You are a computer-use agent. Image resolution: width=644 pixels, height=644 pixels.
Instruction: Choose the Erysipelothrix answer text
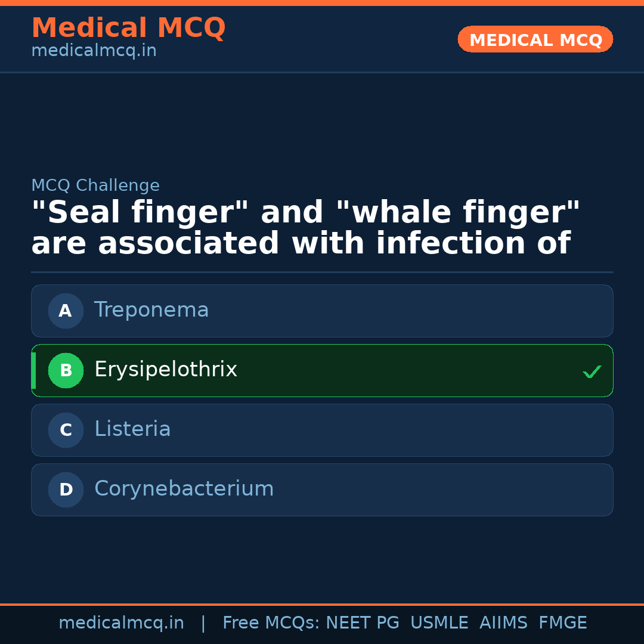(166, 370)
